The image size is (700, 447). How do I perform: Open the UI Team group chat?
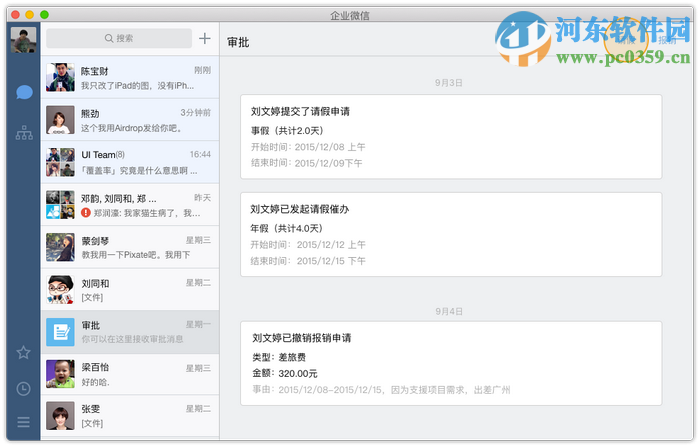130,162
